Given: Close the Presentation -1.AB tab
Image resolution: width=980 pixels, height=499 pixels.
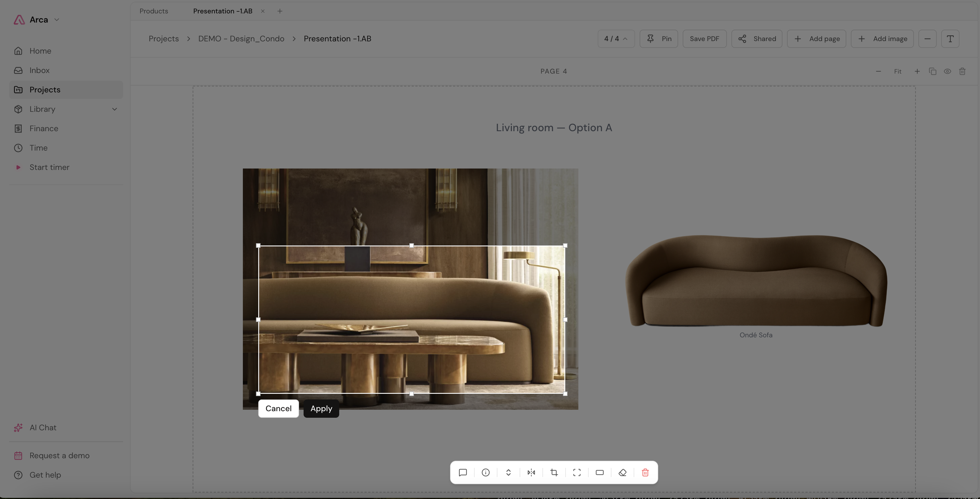Looking at the screenshot, I should (x=263, y=11).
